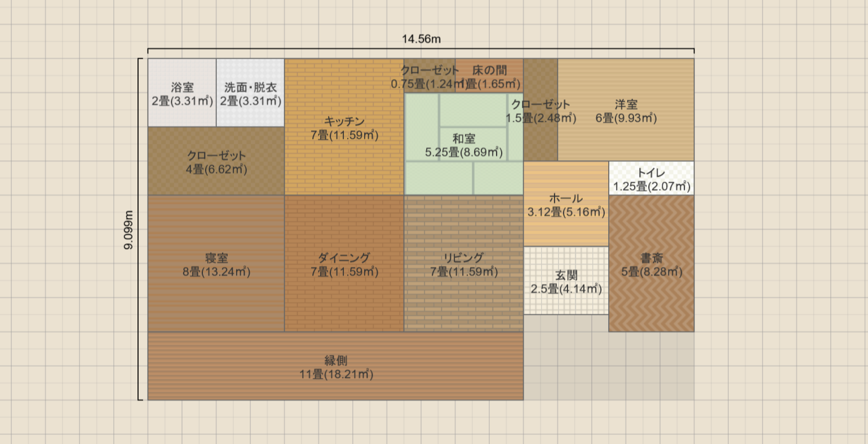Screen dimensions: 868x444
Task: Select the 洗面・脱衣 room
Action: point(250,93)
